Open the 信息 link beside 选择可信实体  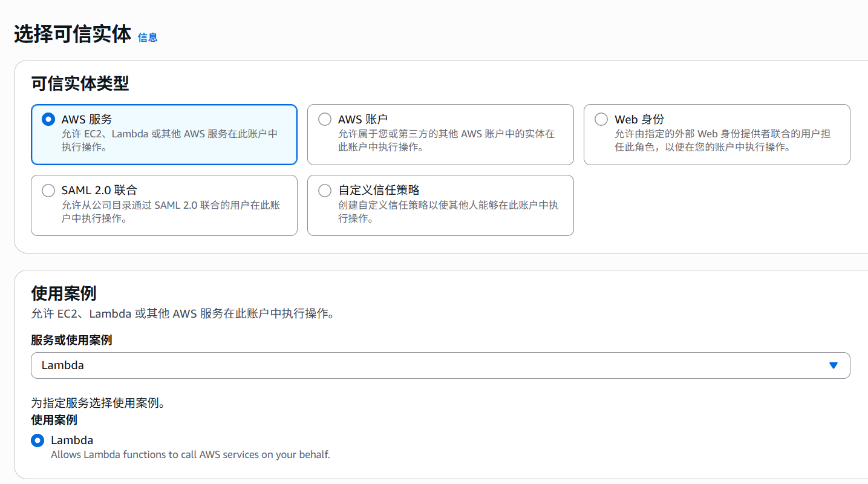(148, 38)
